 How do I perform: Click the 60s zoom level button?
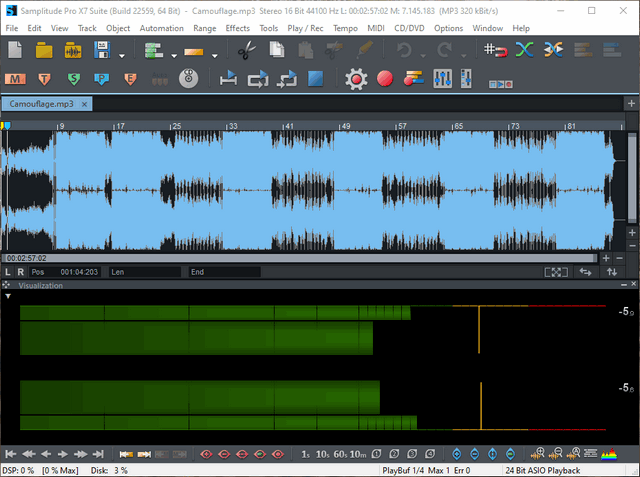tap(343, 454)
